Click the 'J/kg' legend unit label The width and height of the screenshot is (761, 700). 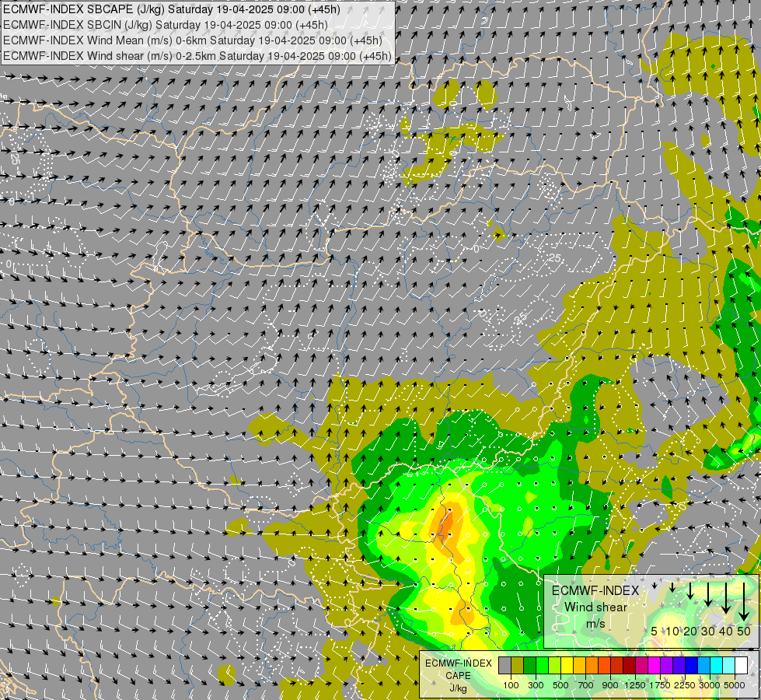coord(458,688)
